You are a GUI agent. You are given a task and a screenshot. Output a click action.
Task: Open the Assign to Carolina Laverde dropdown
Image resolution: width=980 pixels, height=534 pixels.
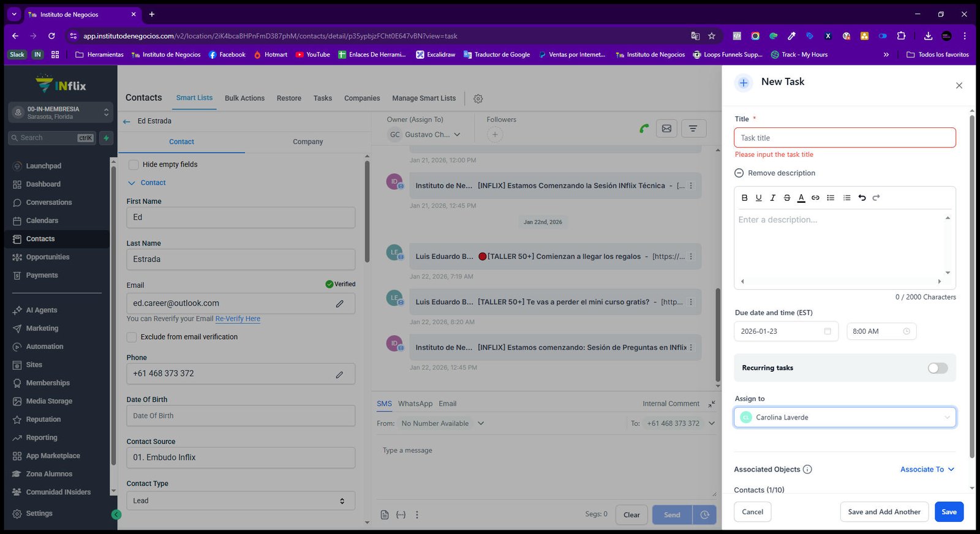pyautogui.click(x=845, y=418)
